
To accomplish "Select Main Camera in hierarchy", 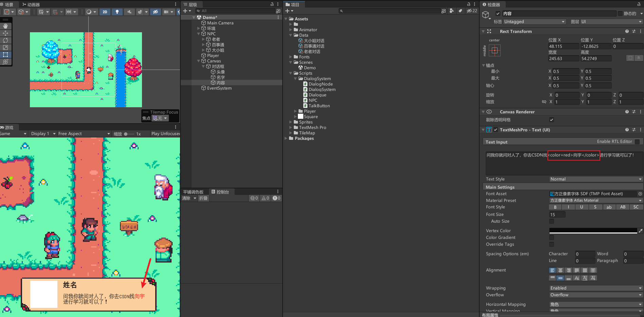I will tap(220, 23).
